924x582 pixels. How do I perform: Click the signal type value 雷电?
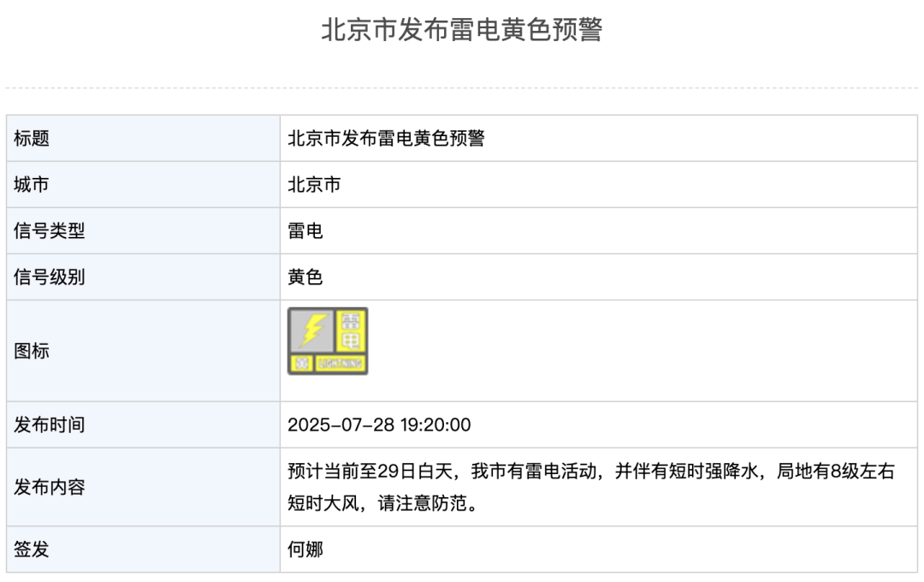coord(305,230)
